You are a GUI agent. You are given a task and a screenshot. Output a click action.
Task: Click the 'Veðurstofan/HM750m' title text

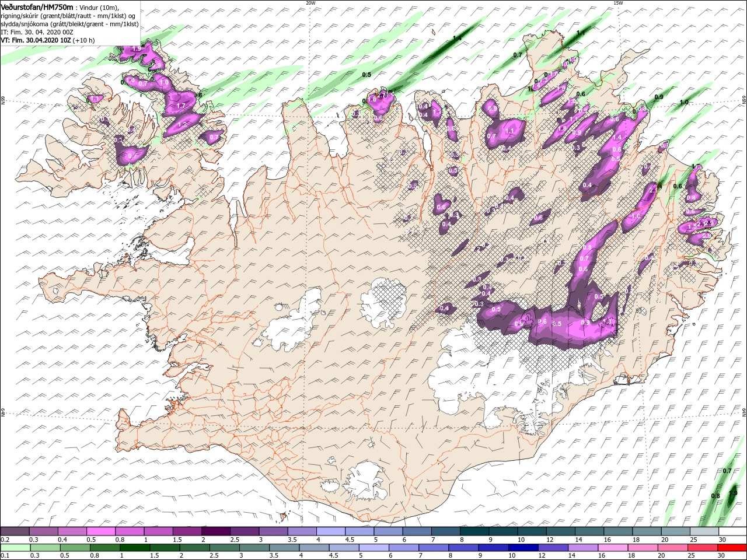click(37, 6)
